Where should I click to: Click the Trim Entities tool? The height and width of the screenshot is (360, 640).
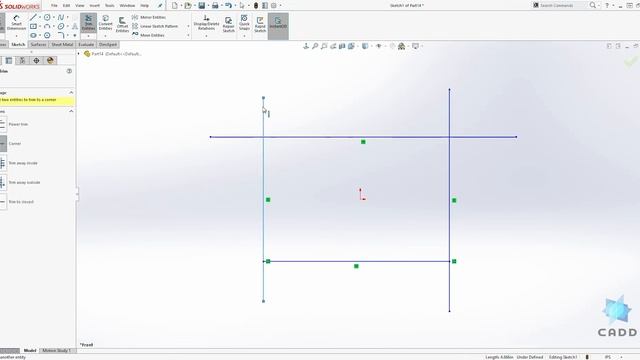pyautogui.click(x=88, y=22)
